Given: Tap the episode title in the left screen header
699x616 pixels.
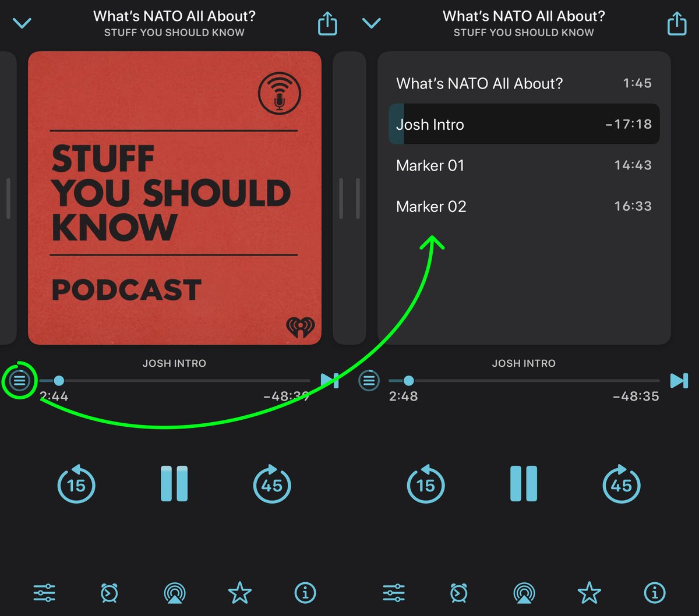Looking at the screenshot, I should (x=175, y=16).
